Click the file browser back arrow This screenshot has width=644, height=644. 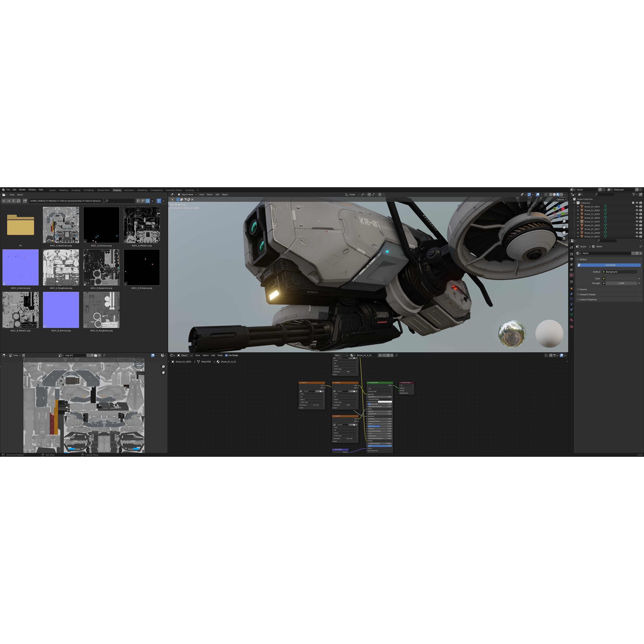pos(4,201)
